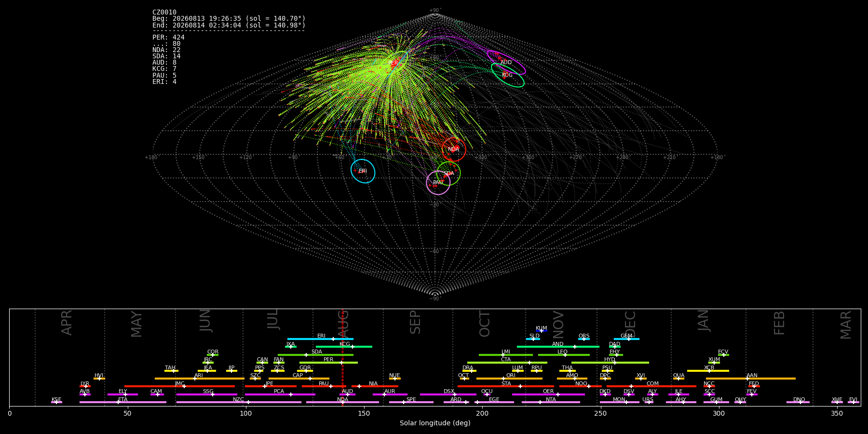This screenshot has width=868, height=434.
Task: Select the QUA shower bar in January
Action: pos(678,379)
